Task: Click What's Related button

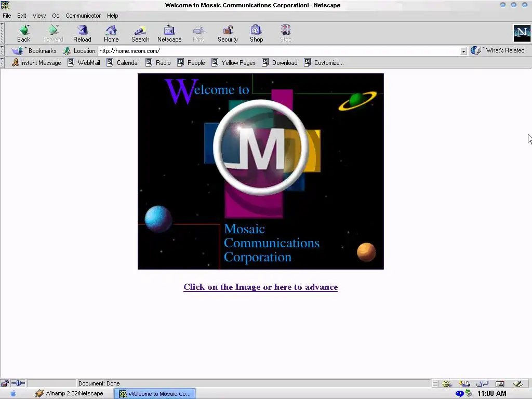Action: 497,50
